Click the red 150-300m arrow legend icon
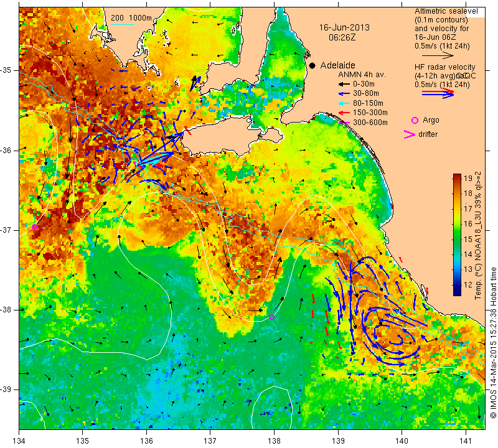Viewport: 498px width, 448px height. 344,113
